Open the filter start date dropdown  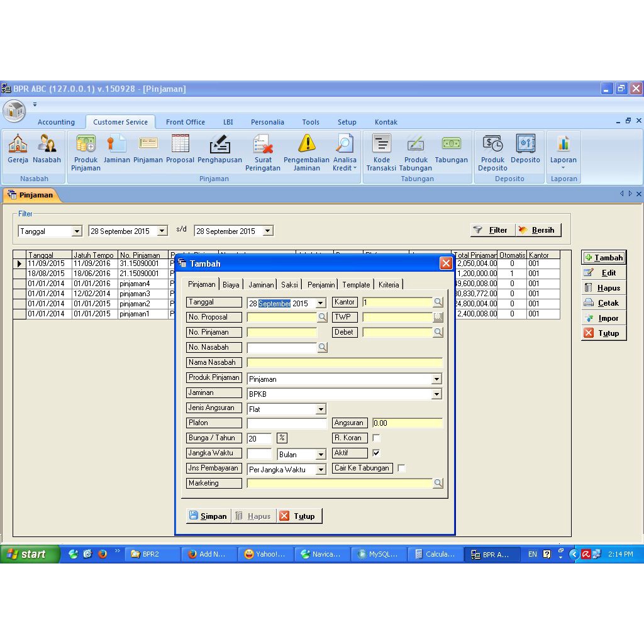162,231
